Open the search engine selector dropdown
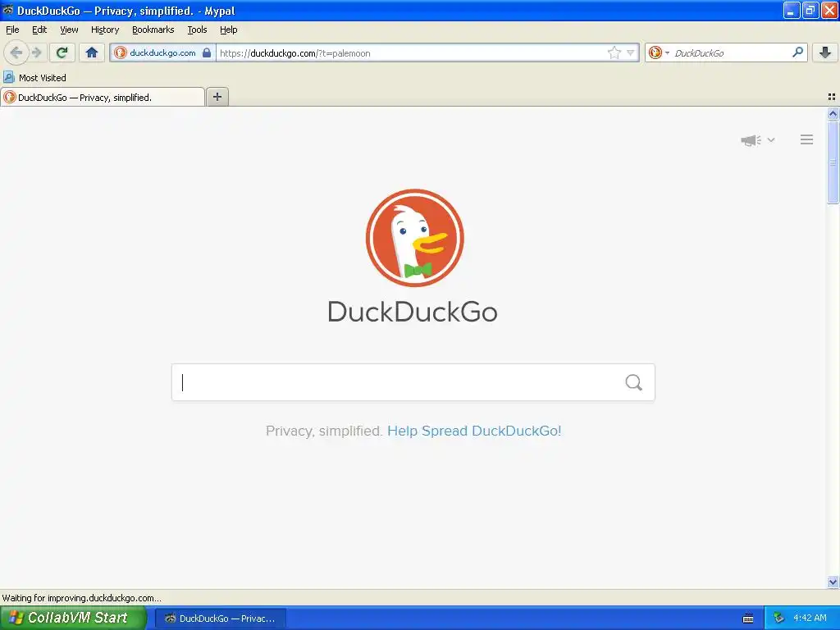 (x=659, y=52)
